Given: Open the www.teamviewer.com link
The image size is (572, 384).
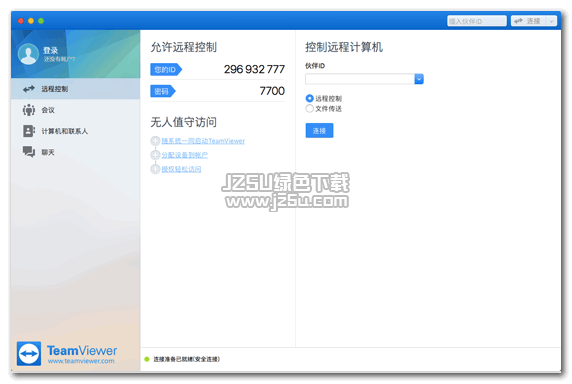Looking at the screenshot, I should pyautogui.click(x=81, y=361).
